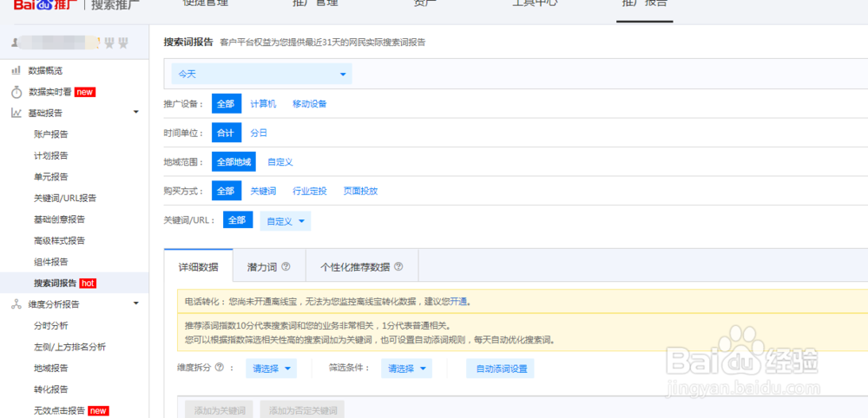This screenshot has height=418, width=868.
Task: Click the hot badge on 搜索词报告
Action: (88, 283)
